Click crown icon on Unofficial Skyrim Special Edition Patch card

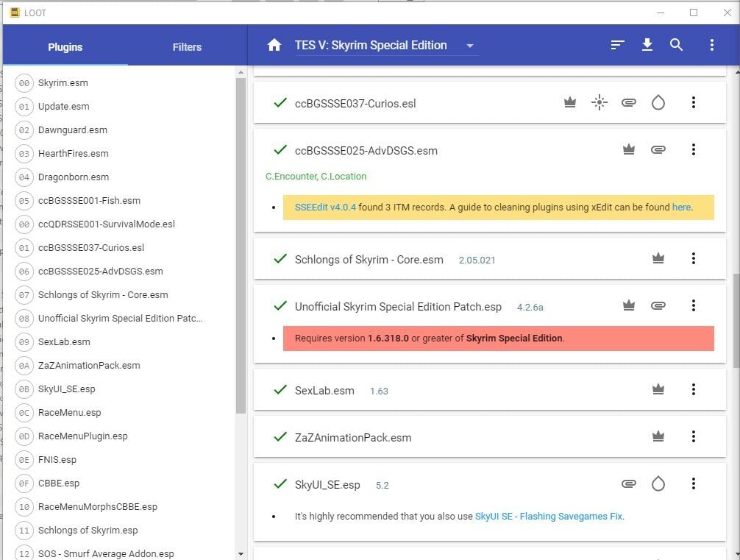point(629,305)
